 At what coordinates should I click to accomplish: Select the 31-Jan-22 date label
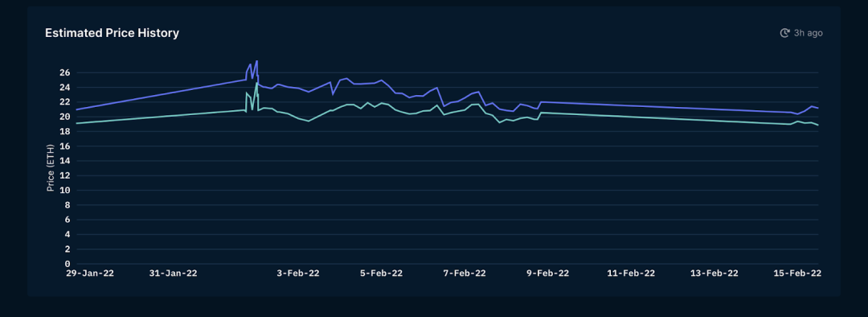pos(174,274)
